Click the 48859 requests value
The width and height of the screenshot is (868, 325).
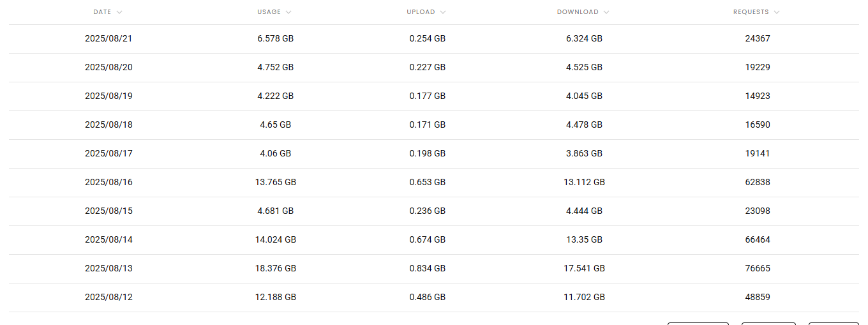[758, 297]
